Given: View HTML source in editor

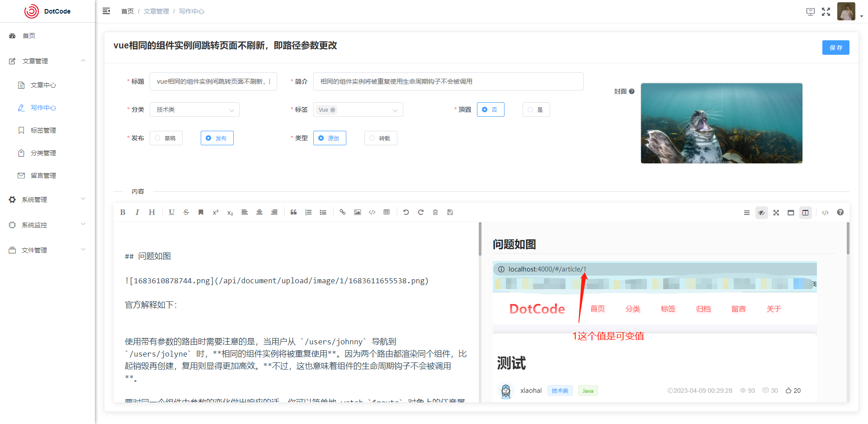Looking at the screenshot, I should click(x=825, y=213).
